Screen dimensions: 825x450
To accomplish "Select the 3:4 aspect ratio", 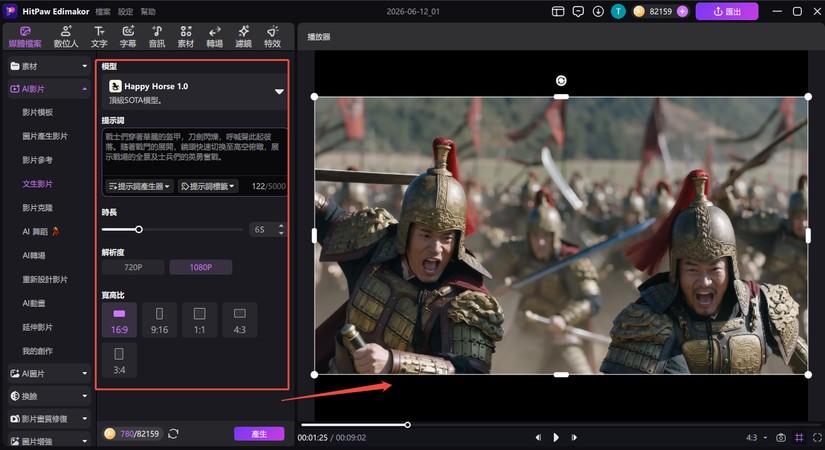I will pos(119,360).
